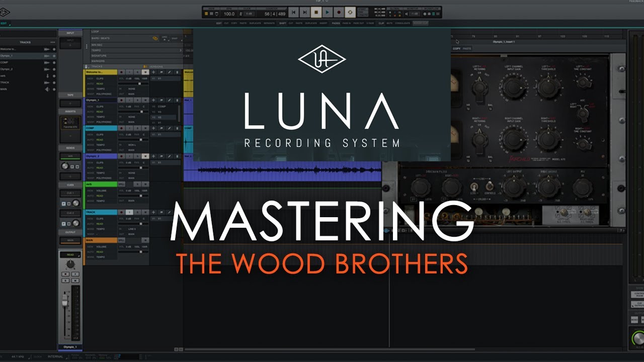Open the Tracks panel three-dot menu
The image size is (644, 362).
point(53,42)
